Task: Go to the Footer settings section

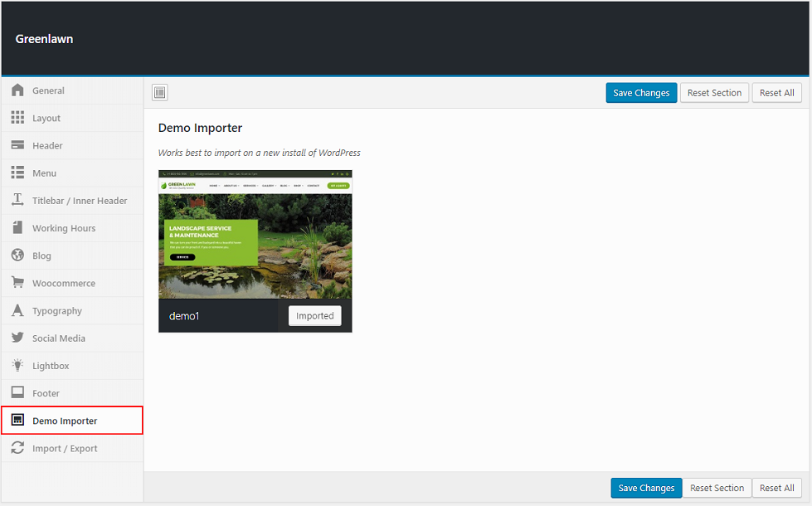Action: click(x=46, y=393)
